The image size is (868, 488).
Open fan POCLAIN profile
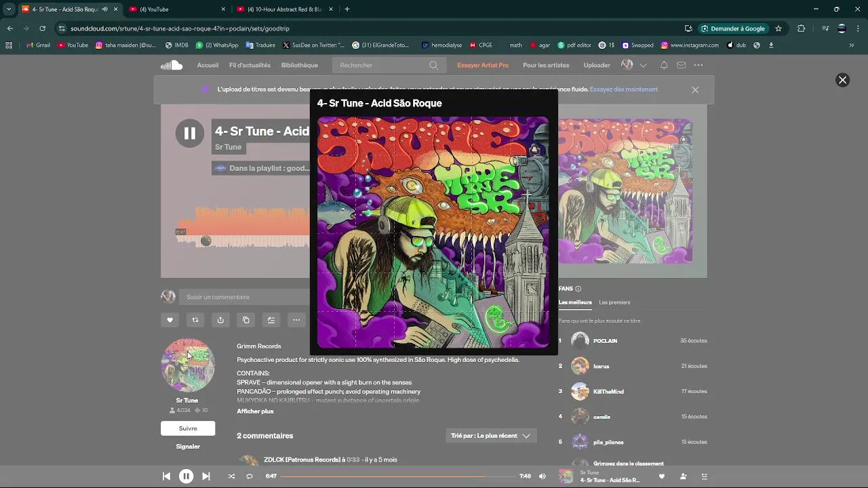(605, 341)
